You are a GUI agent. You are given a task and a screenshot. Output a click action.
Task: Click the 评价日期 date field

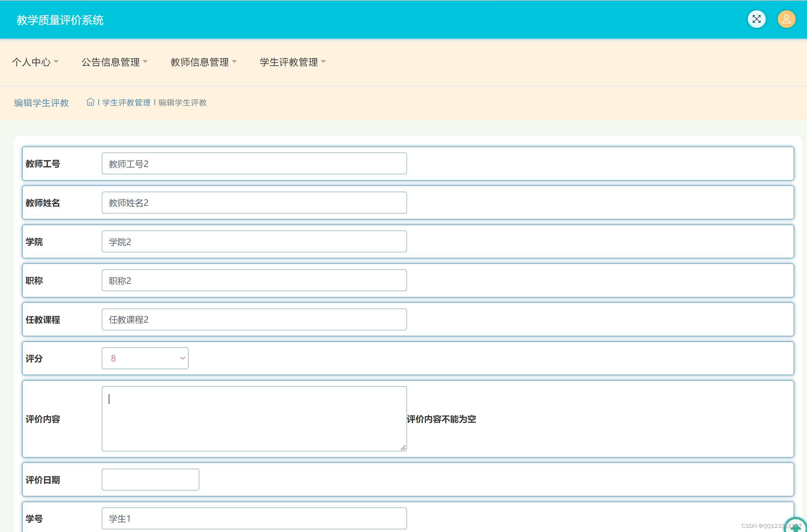pos(150,479)
